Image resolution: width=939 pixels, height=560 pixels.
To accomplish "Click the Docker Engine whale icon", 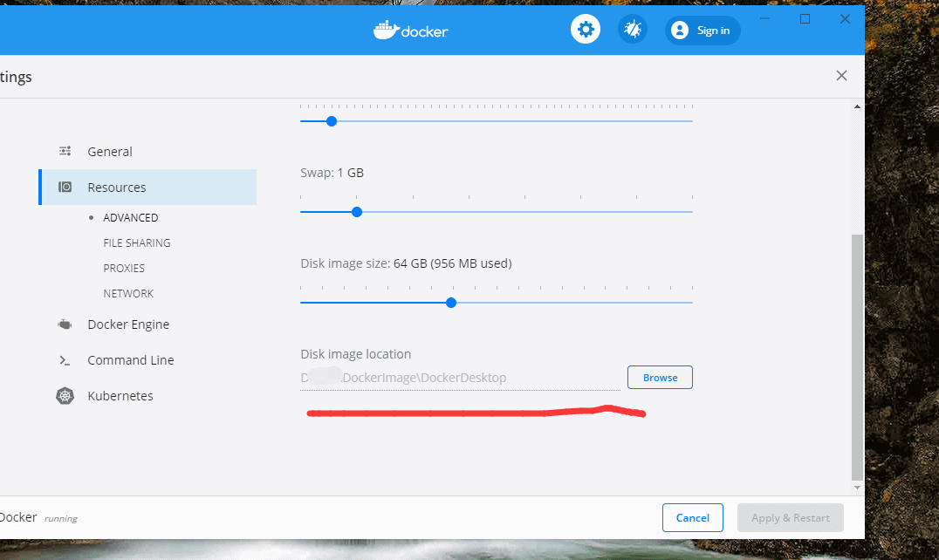I will pos(65,324).
